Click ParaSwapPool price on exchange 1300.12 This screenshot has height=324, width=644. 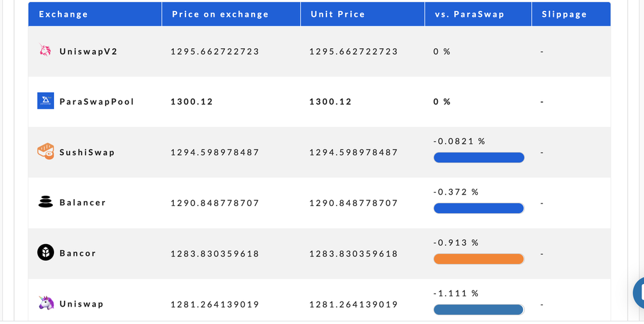pos(192,101)
